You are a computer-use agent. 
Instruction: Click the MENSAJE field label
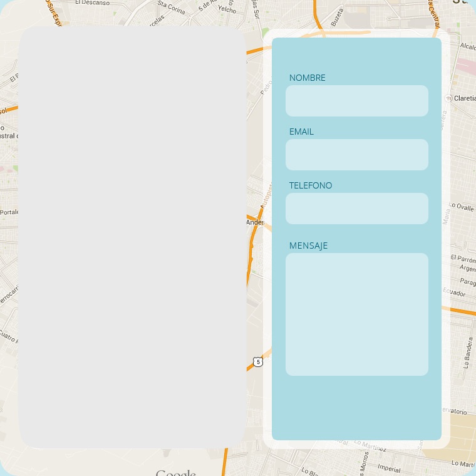pos(308,246)
